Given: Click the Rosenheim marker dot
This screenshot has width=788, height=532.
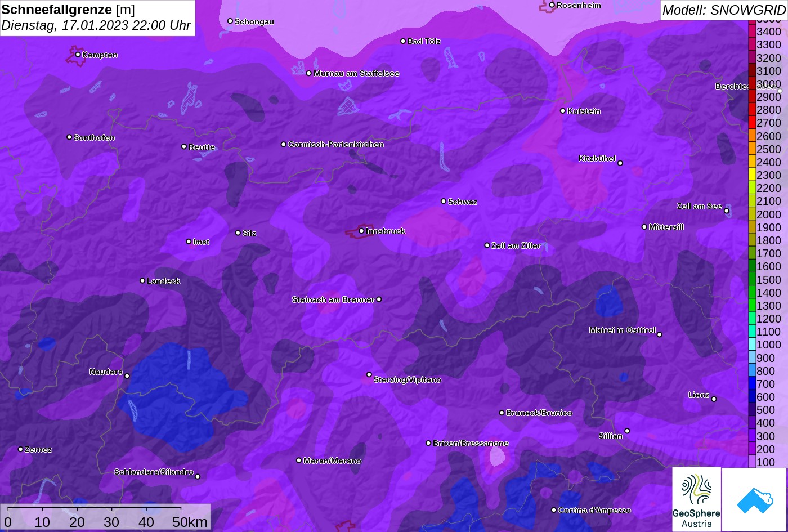Looking at the screenshot, I should click(x=552, y=5).
